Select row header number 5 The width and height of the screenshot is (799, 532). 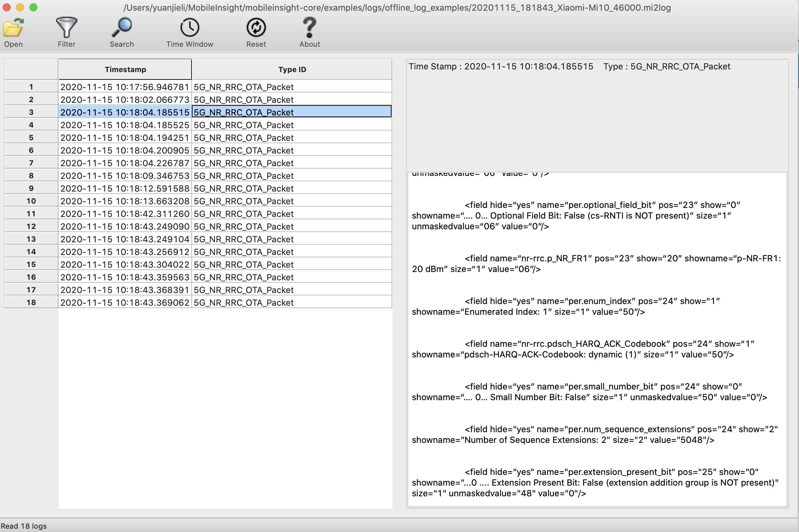31,138
